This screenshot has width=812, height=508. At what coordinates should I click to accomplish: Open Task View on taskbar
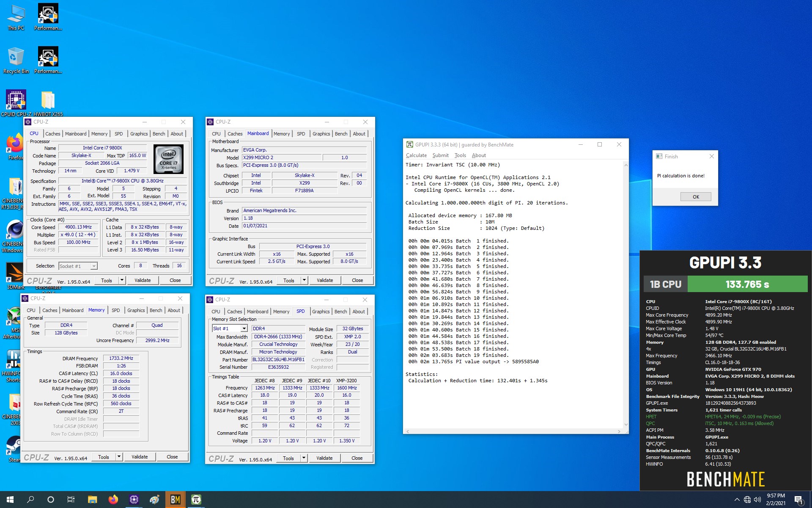71,500
